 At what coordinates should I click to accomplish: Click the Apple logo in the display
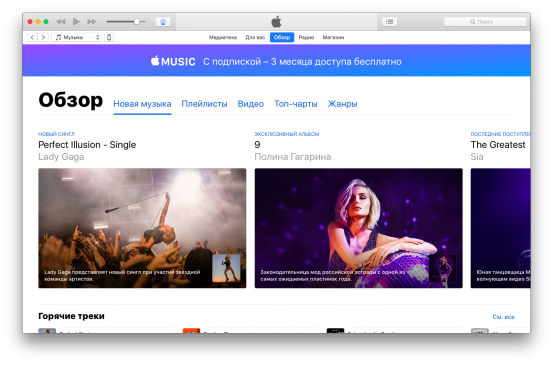click(x=276, y=22)
